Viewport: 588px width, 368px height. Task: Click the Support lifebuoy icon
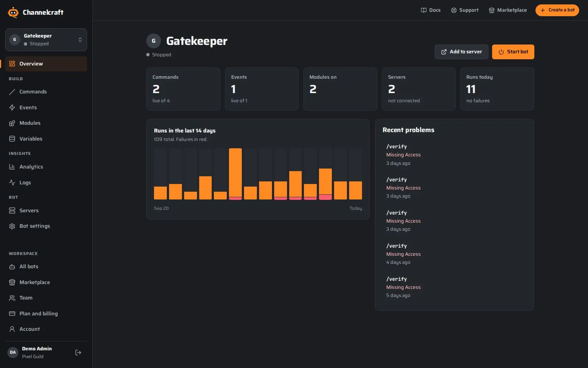[454, 10]
